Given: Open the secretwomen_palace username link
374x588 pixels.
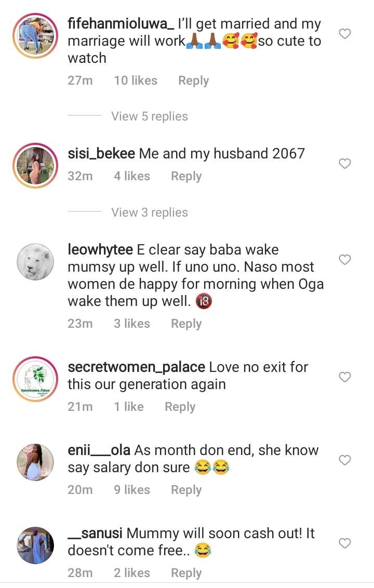Looking at the screenshot, I should tap(136, 367).
